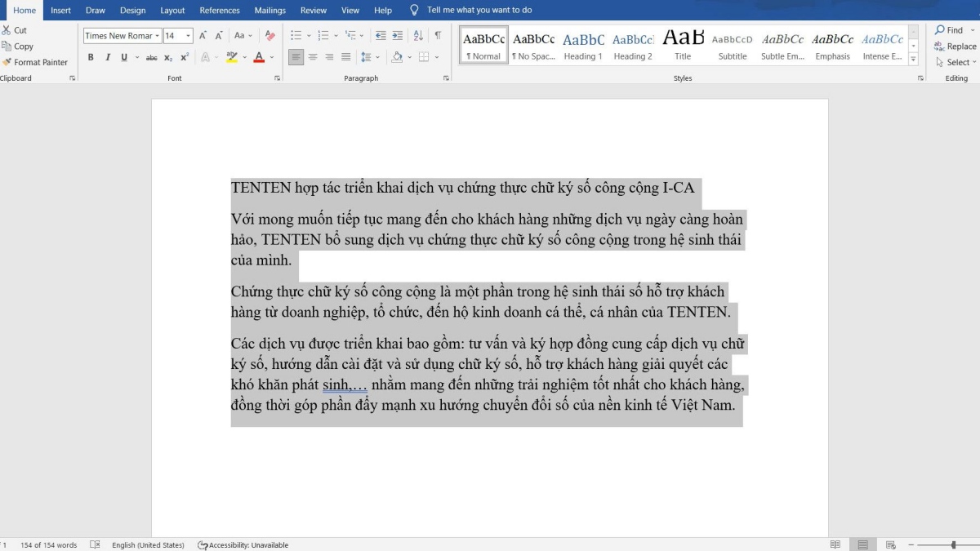Grow font size with increase button
Viewport: 980px width, 551px height.
[203, 35]
